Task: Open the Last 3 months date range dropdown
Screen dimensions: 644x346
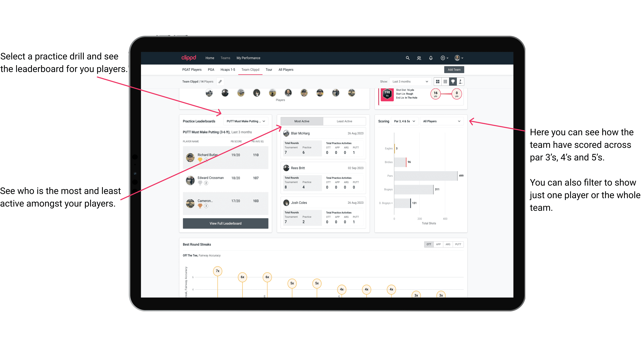Action: pyautogui.click(x=410, y=81)
